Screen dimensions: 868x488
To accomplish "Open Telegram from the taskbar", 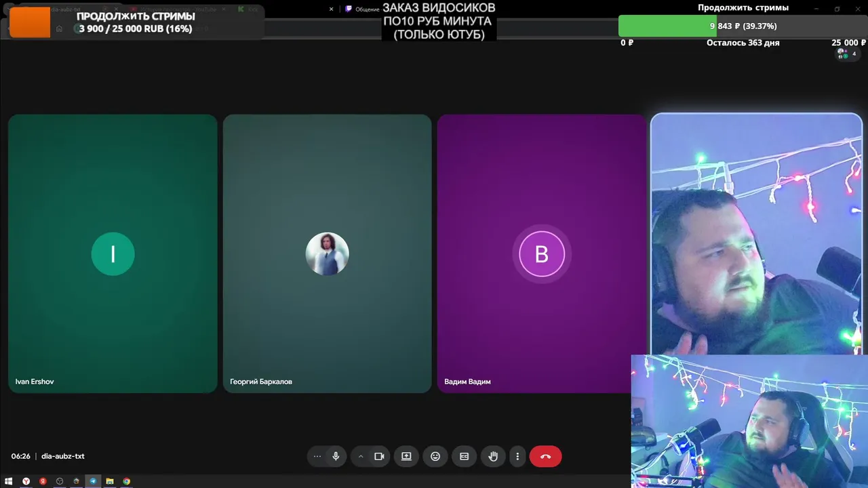I will [x=93, y=481].
